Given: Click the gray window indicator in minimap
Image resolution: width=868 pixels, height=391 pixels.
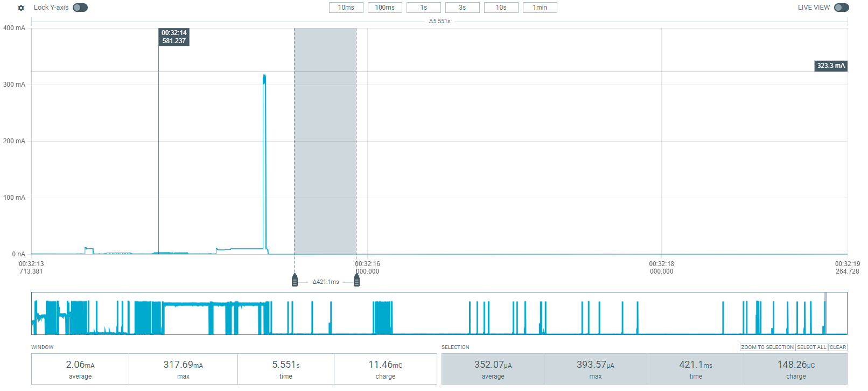Looking at the screenshot, I should tap(825, 313).
